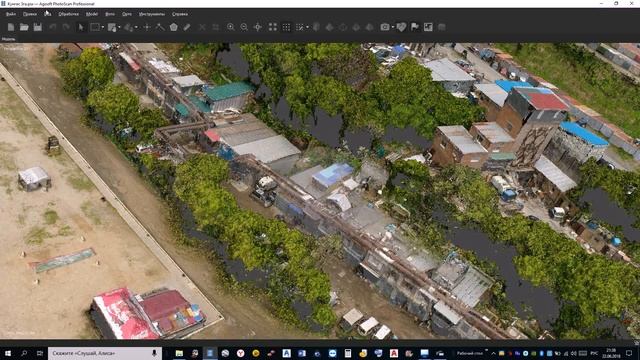The width and height of the screenshot is (640, 360).
Task: Click the microphone icon in search box
Action: [x=154, y=353]
